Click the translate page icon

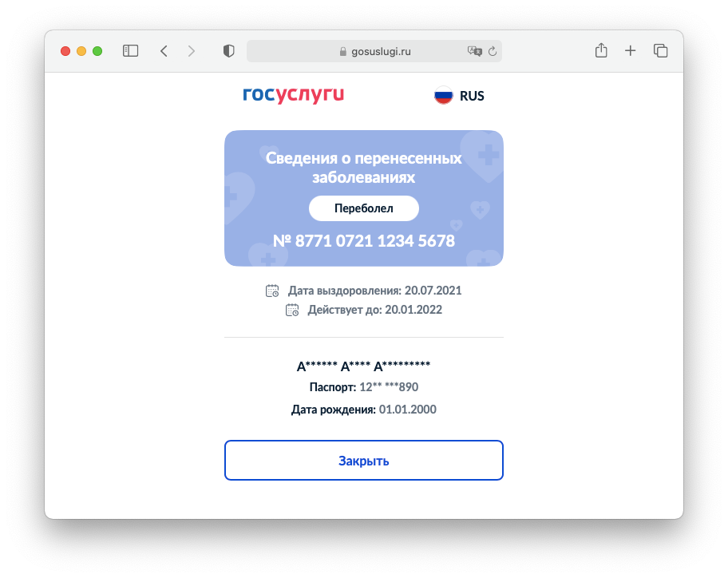point(474,51)
